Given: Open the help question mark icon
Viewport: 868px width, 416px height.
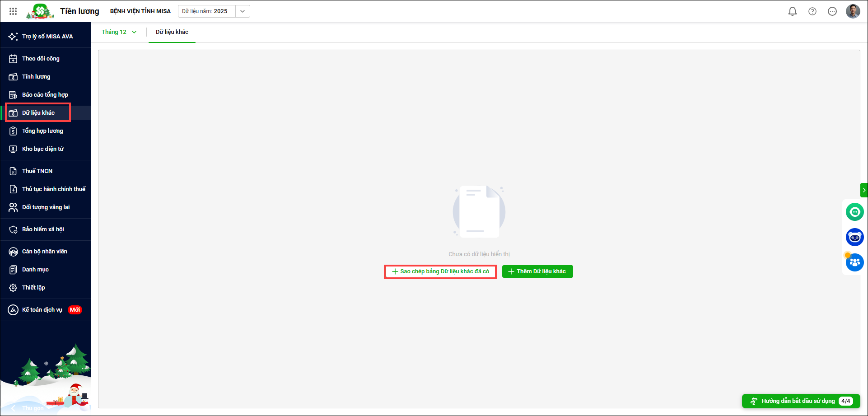Looking at the screenshot, I should [812, 11].
